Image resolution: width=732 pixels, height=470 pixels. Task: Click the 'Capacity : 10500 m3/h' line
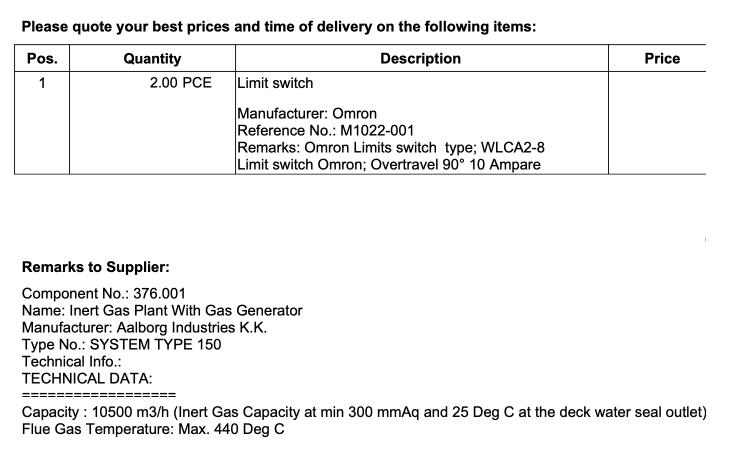coord(364,413)
